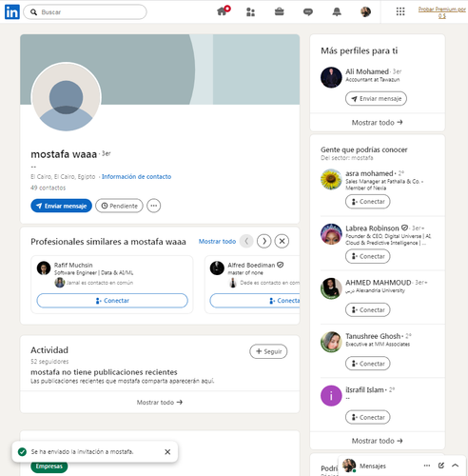468x476 pixels.
Task: Open Ali Mohamed's avatar
Action: click(x=331, y=77)
